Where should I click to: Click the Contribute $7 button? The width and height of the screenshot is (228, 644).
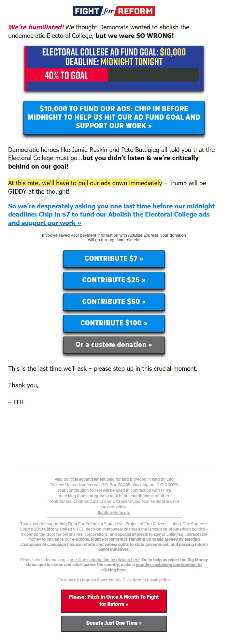(114, 259)
